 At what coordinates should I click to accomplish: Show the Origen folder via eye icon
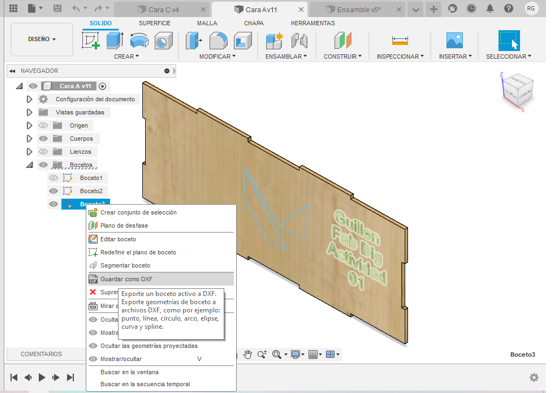point(43,125)
